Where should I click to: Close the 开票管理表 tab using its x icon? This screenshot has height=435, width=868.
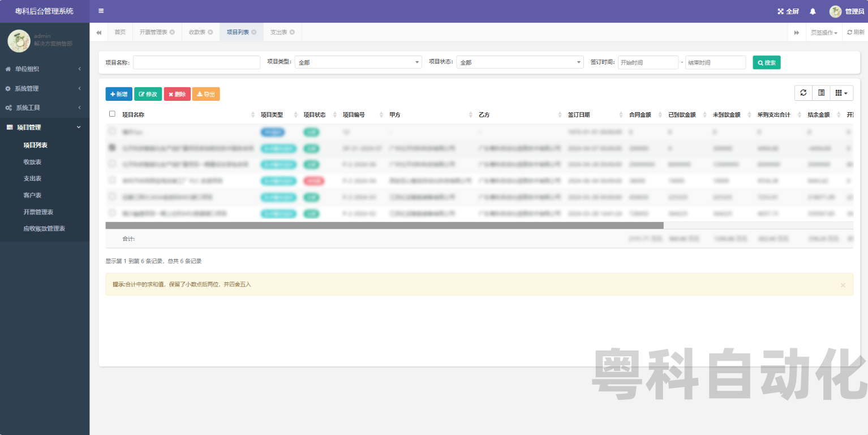[x=172, y=32]
